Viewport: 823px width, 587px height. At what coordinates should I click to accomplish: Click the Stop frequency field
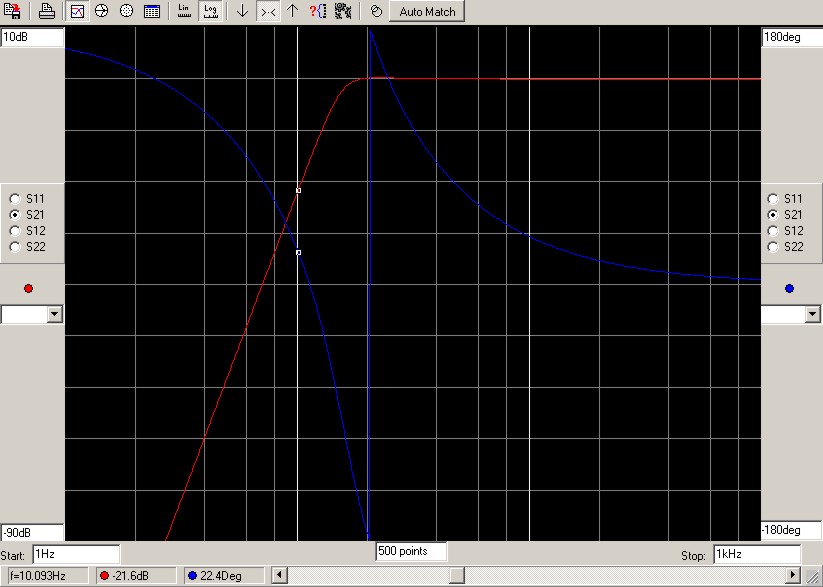757,554
